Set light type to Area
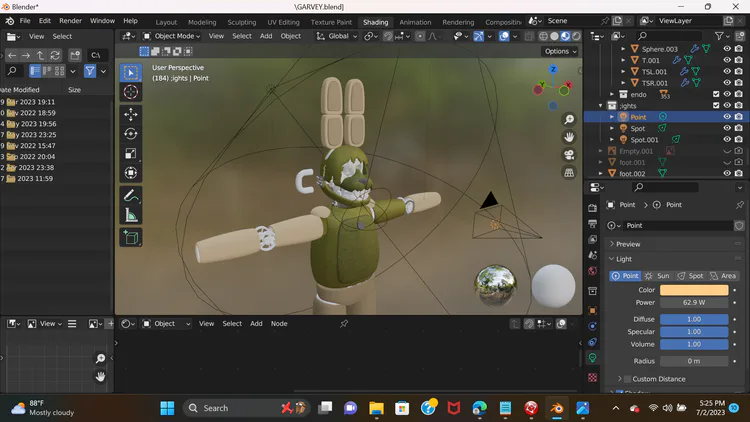 coord(723,276)
